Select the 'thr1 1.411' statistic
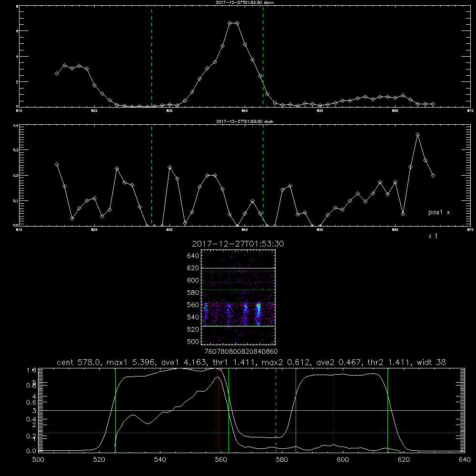 [x=234, y=362]
